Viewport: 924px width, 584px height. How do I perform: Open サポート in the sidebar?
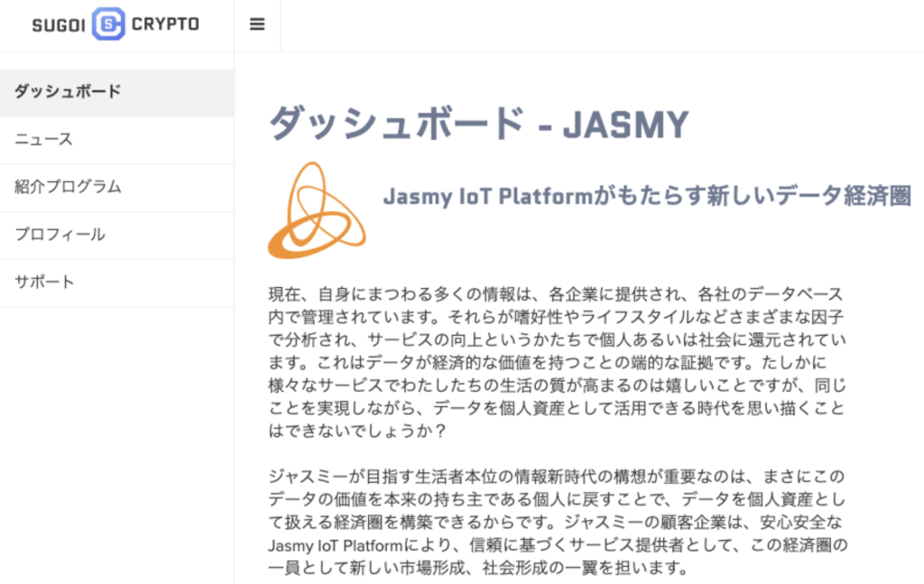pos(116,283)
